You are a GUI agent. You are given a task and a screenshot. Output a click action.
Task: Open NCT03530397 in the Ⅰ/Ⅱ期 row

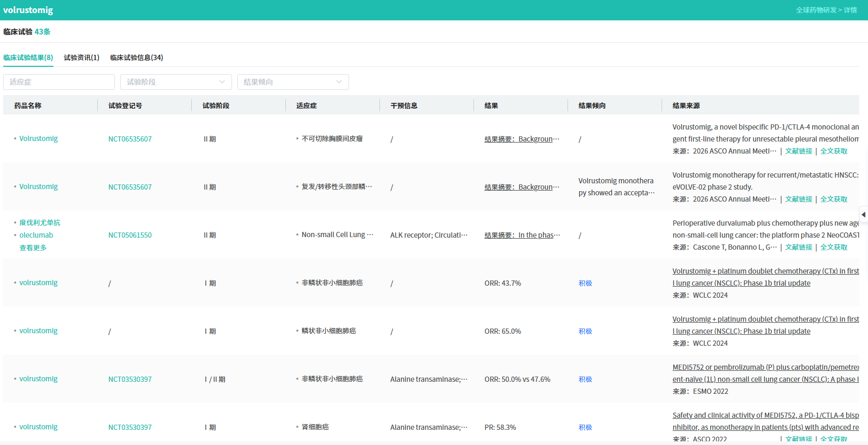point(130,379)
